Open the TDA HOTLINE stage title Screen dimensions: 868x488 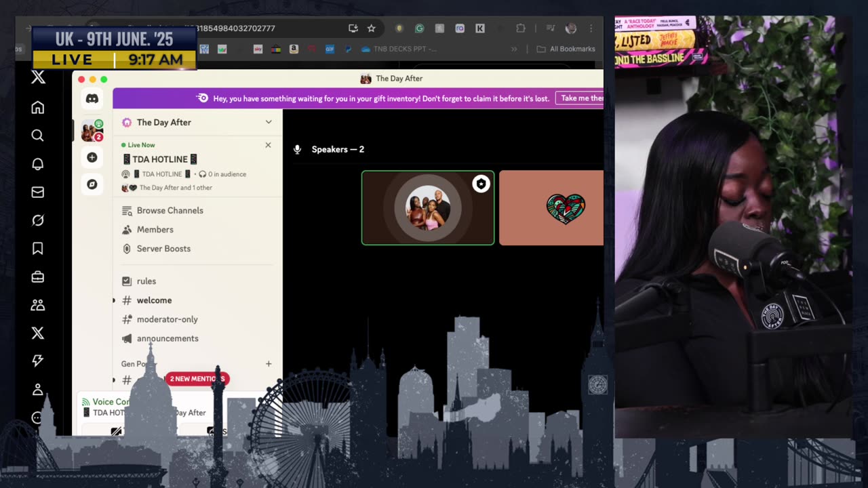click(x=160, y=159)
